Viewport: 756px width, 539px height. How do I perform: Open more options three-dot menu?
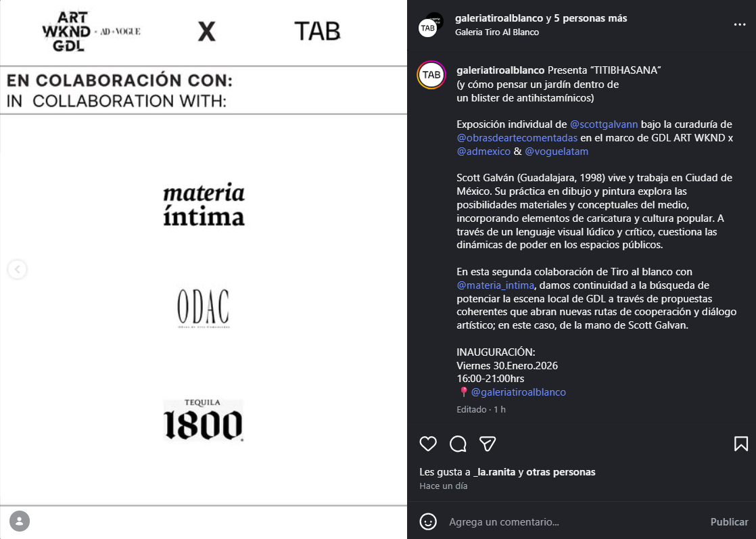(x=740, y=24)
